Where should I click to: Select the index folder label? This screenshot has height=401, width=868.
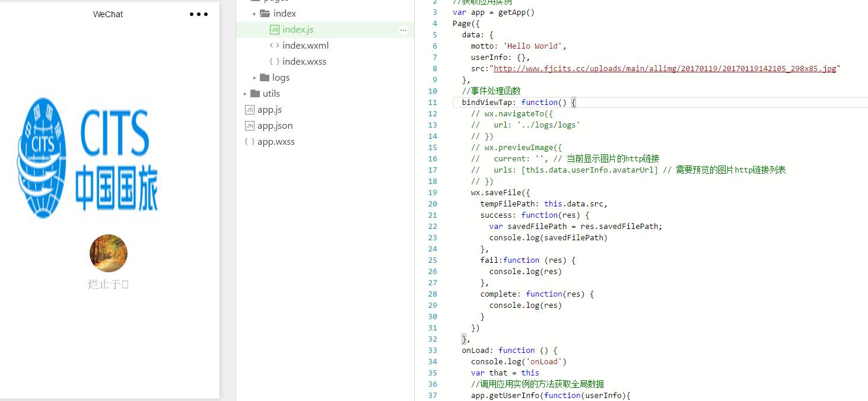click(x=285, y=14)
